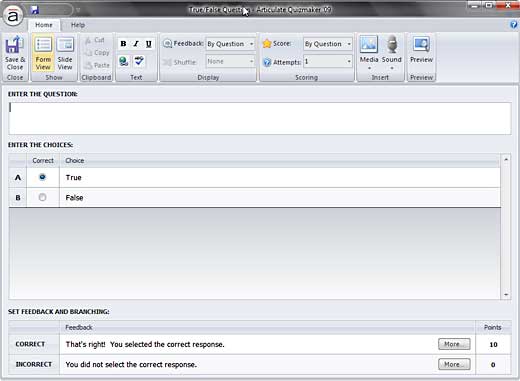Click the save icon in quick access toolbar

[35, 10]
